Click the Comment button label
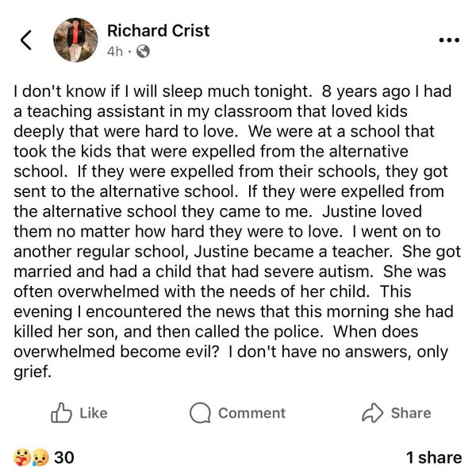The height and width of the screenshot is (474, 476). (x=251, y=413)
